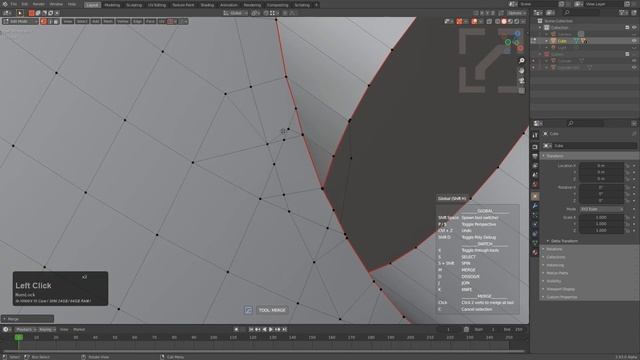The width and height of the screenshot is (640, 360).
Task: Click the red X axis on navigation gizmo
Action: 520,49
